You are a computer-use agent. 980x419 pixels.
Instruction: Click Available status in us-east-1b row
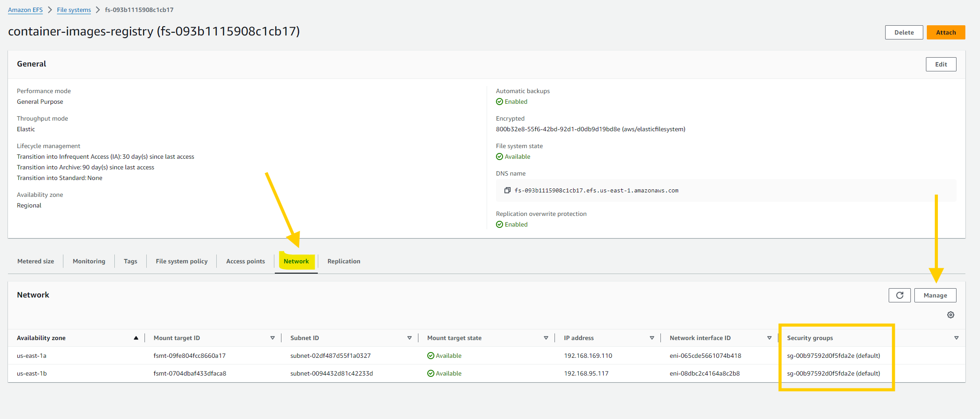(444, 373)
